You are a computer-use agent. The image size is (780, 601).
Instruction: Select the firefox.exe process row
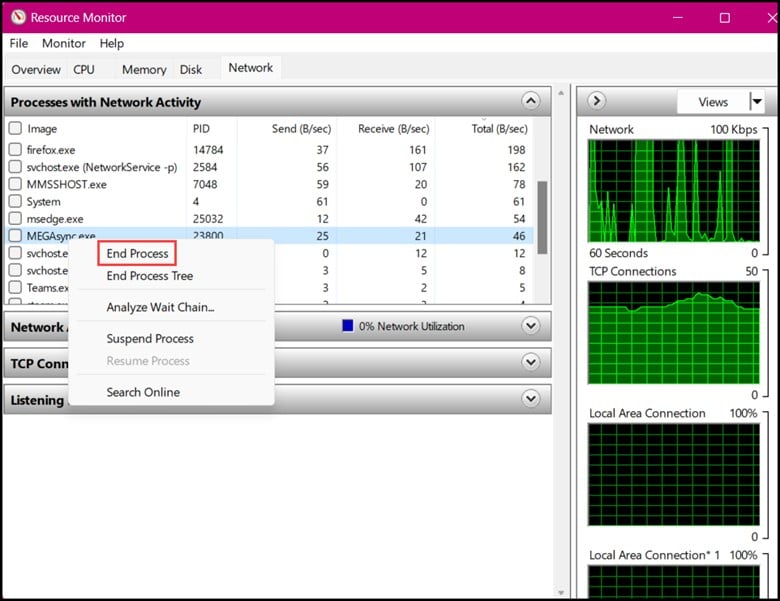[269, 149]
